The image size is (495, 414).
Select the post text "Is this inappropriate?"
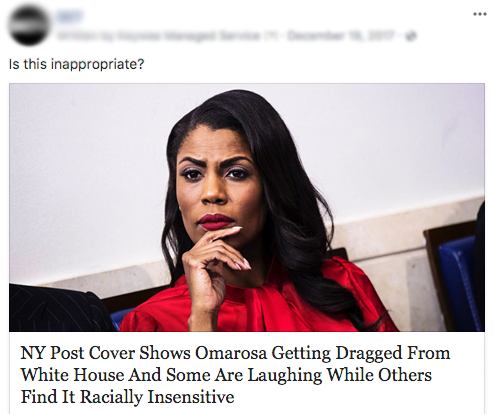(x=76, y=64)
